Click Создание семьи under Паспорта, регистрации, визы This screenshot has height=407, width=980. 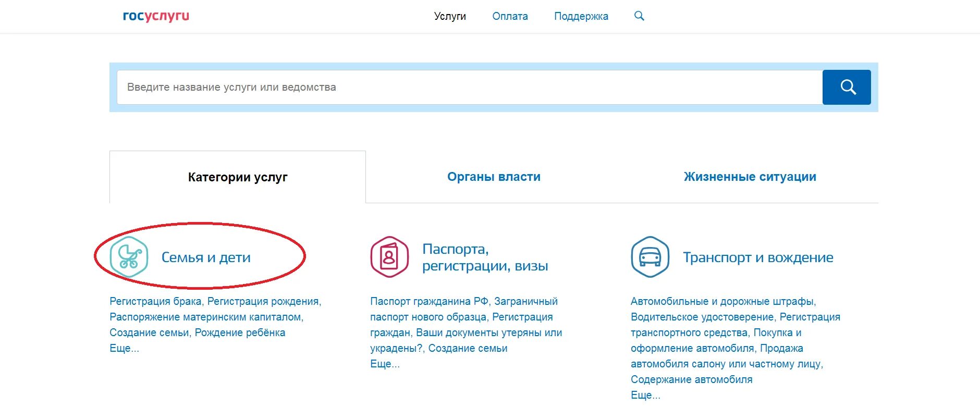[468, 348]
